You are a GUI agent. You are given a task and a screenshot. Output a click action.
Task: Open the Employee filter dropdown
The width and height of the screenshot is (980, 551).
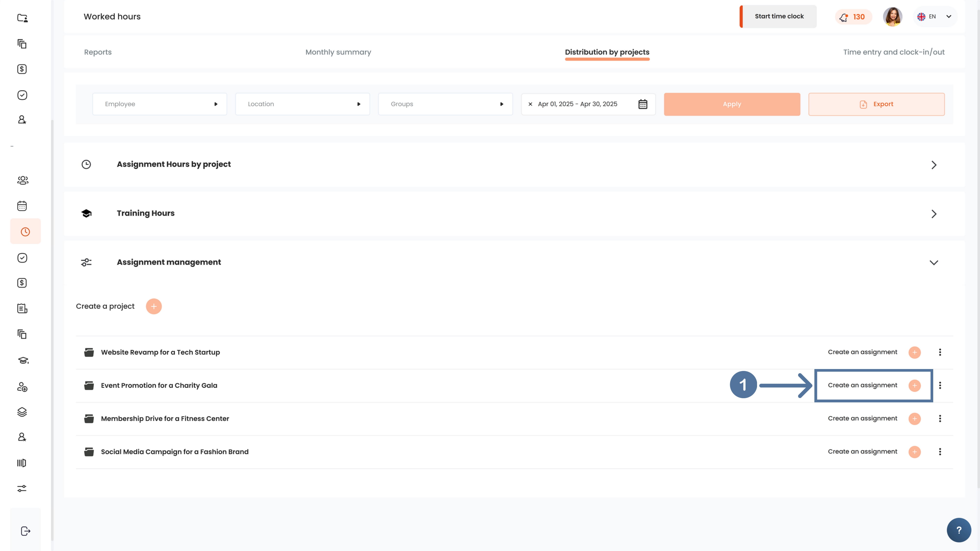coord(160,104)
